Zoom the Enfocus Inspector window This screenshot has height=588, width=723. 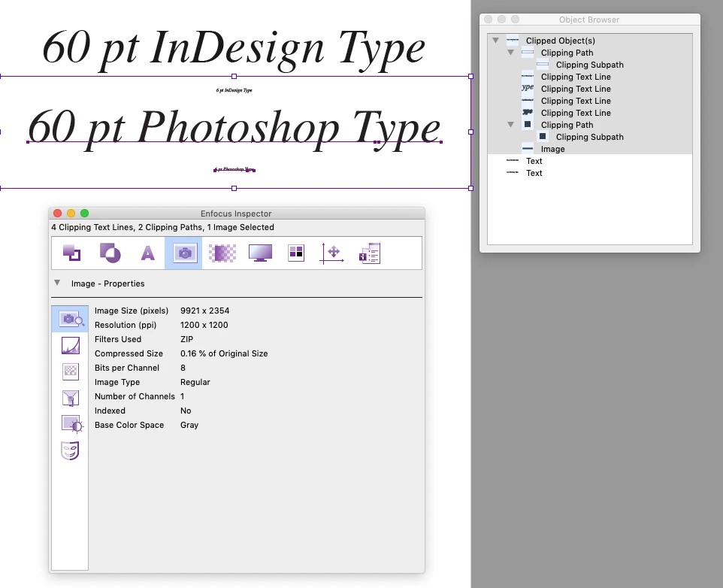coord(84,213)
